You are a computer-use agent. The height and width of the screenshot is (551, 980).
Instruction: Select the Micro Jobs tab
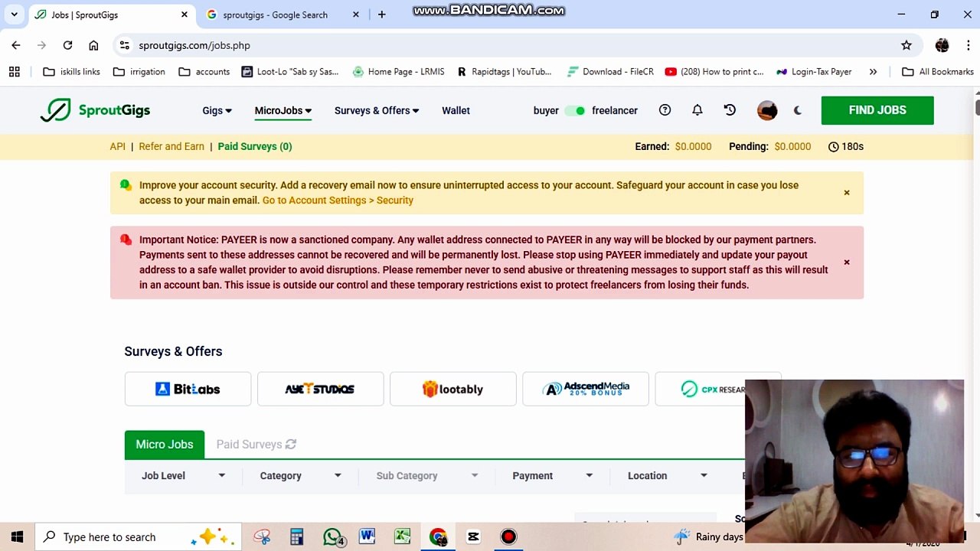click(x=165, y=445)
